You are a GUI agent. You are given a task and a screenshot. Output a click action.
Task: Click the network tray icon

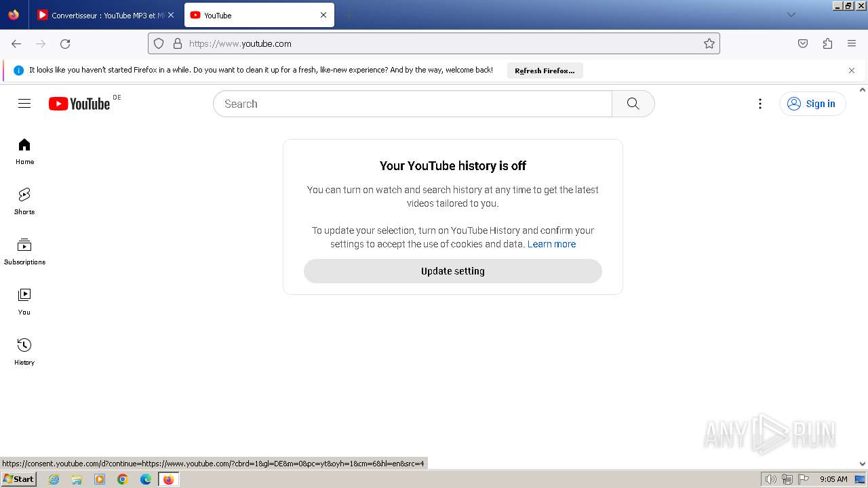[x=787, y=479]
